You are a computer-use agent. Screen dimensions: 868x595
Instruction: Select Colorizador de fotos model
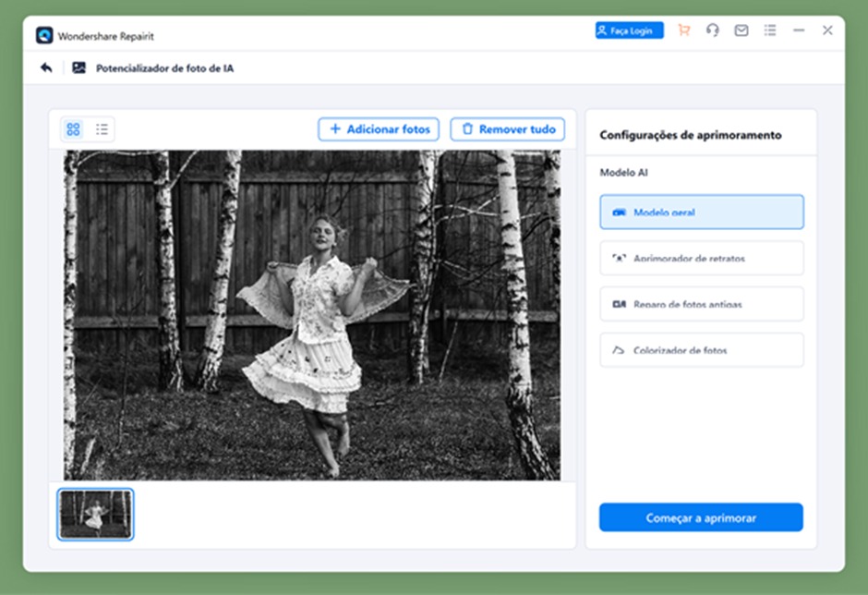[701, 350]
